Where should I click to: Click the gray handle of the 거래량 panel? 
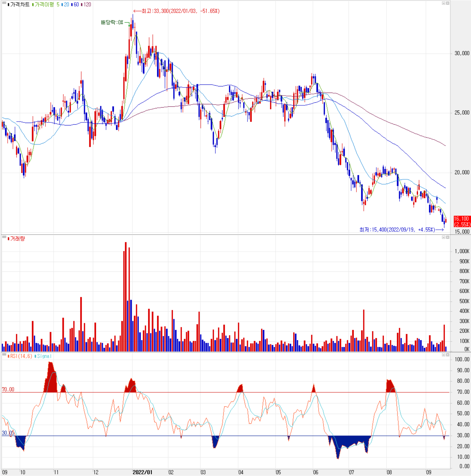pos(4,237)
